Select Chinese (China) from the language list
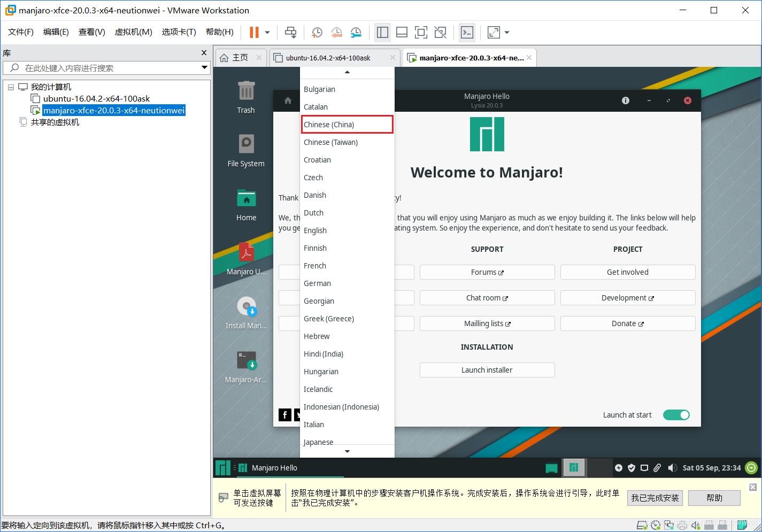The width and height of the screenshot is (762, 532). 347,125
